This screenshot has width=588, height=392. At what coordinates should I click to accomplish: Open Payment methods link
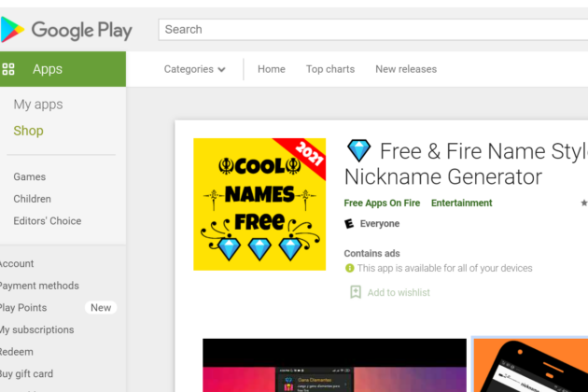click(x=39, y=286)
